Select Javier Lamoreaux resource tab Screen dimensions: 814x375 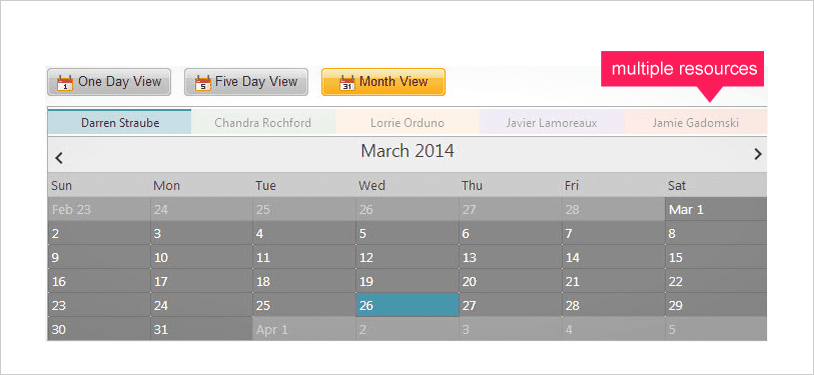click(551, 123)
